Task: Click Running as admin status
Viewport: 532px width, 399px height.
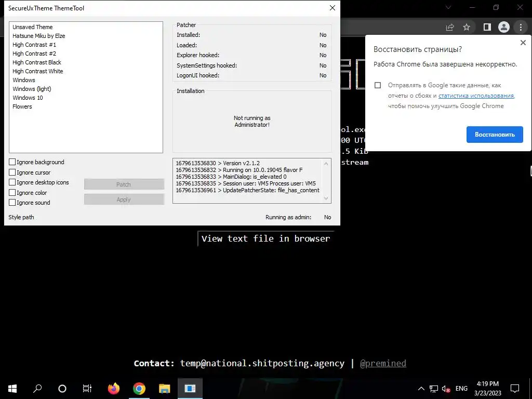Action: (x=298, y=217)
